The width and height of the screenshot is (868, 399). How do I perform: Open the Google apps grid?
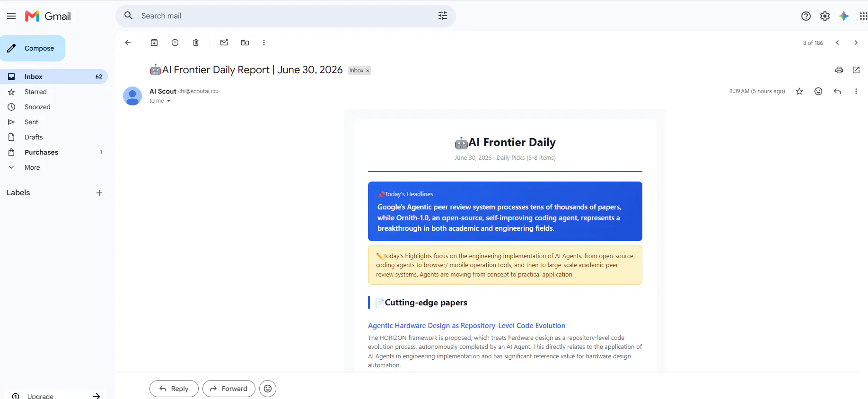tap(863, 16)
